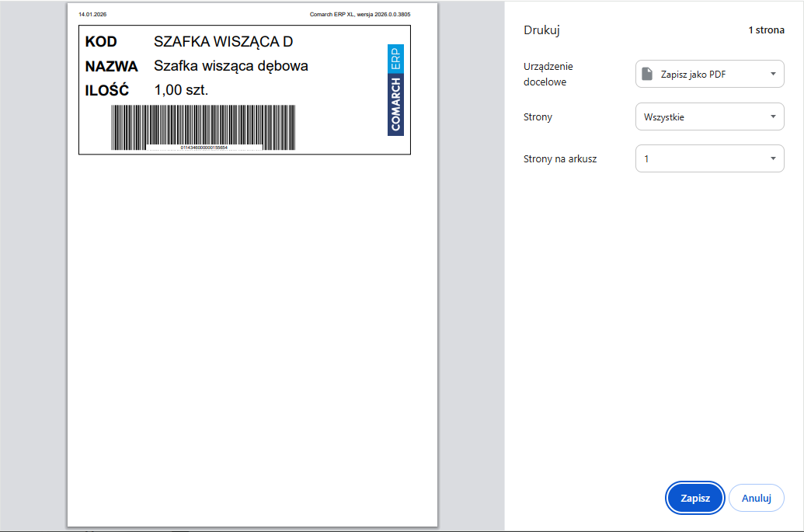Click the 'Szafka wisząca dębowa' name text

(x=231, y=66)
